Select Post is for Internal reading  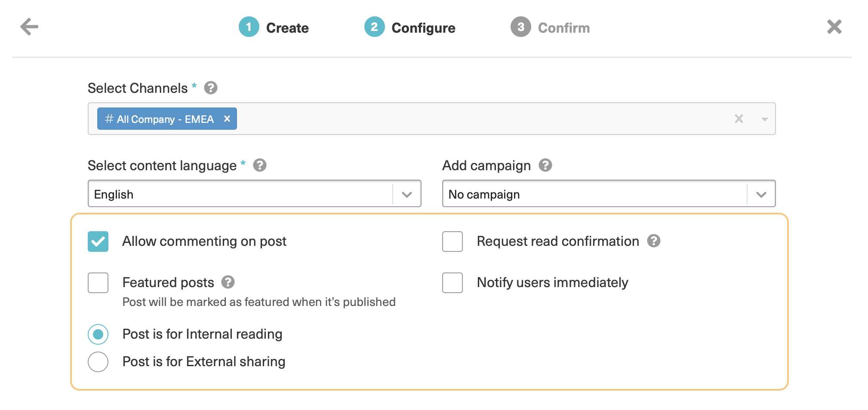coord(98,334)
